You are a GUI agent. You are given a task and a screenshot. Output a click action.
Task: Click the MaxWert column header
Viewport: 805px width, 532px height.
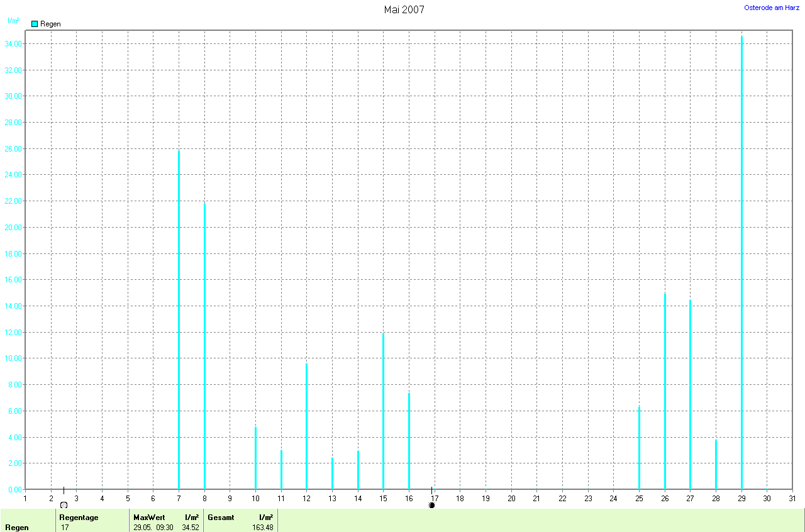click(x=148, y=517)
